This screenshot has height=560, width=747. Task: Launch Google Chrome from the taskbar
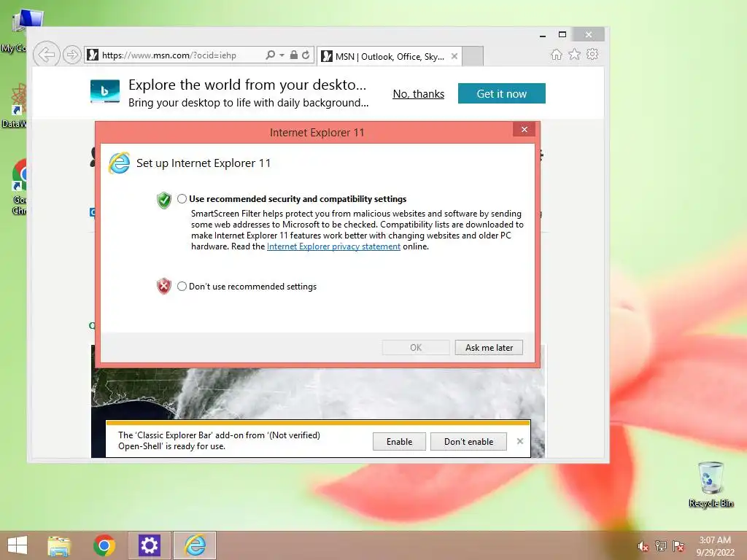[104, 545]
